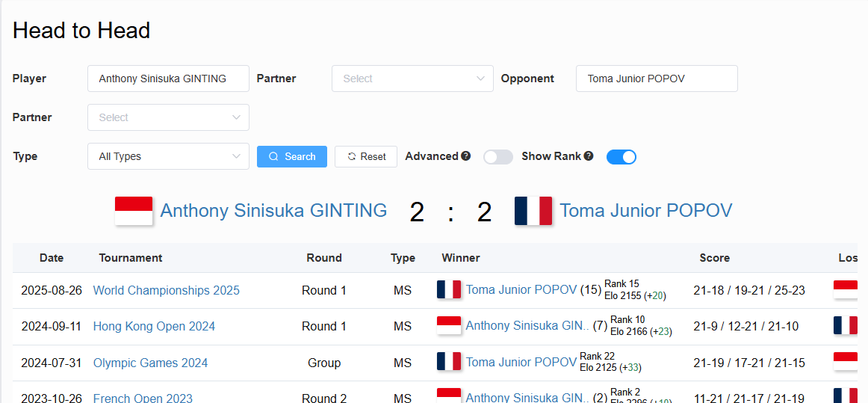
Task: Click the Type column header
Action: coord(403,258)
